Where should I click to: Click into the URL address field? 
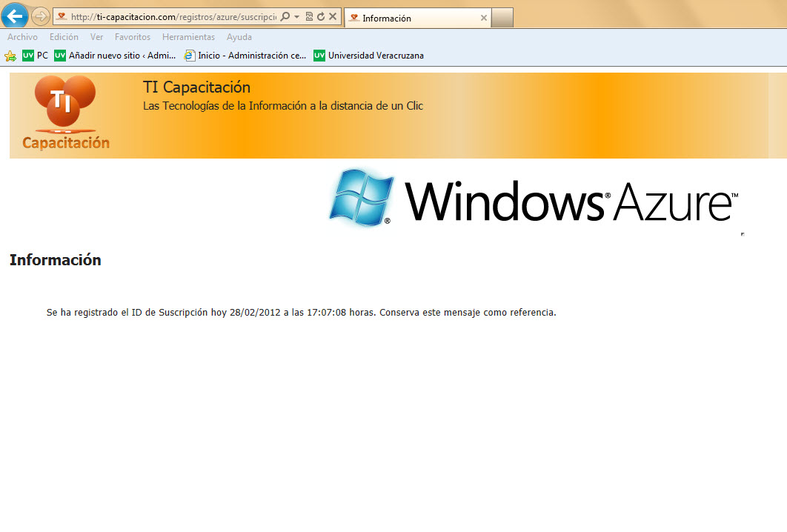tap(170, 16)
